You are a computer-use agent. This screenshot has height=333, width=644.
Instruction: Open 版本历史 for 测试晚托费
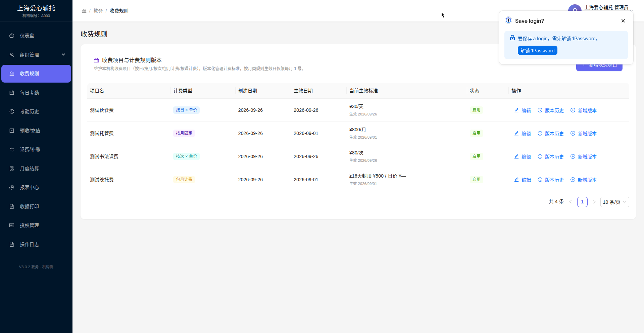[551, 180]
